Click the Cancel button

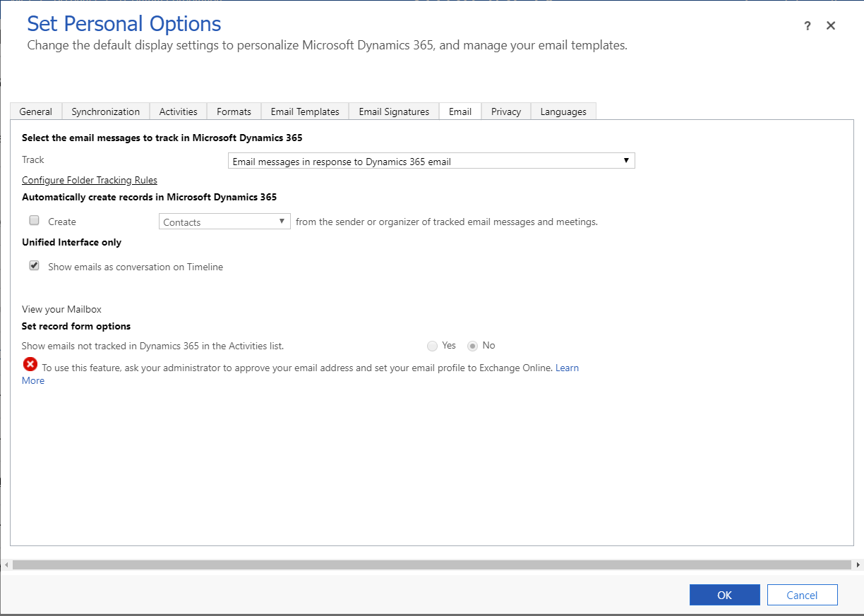(x=802, y=595)
